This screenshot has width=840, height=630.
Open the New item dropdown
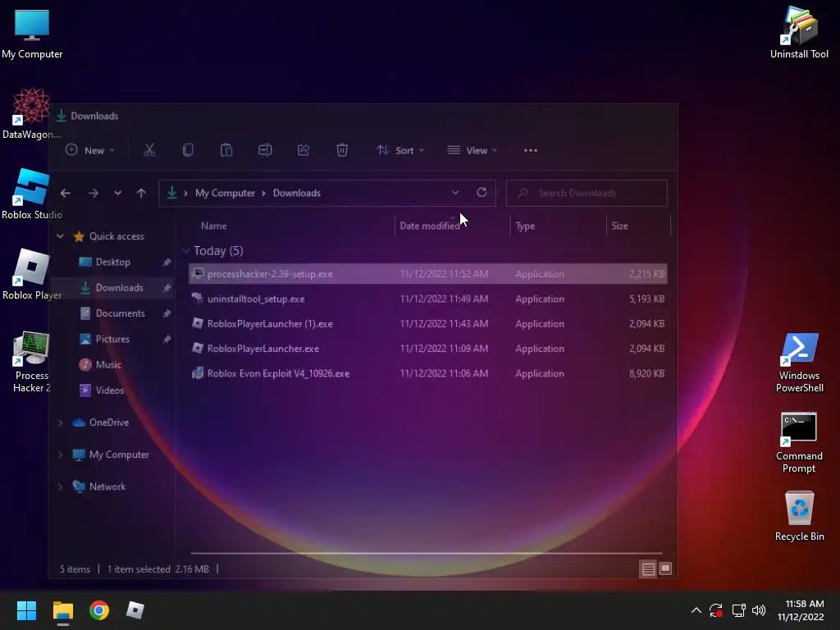pos(90,151)
